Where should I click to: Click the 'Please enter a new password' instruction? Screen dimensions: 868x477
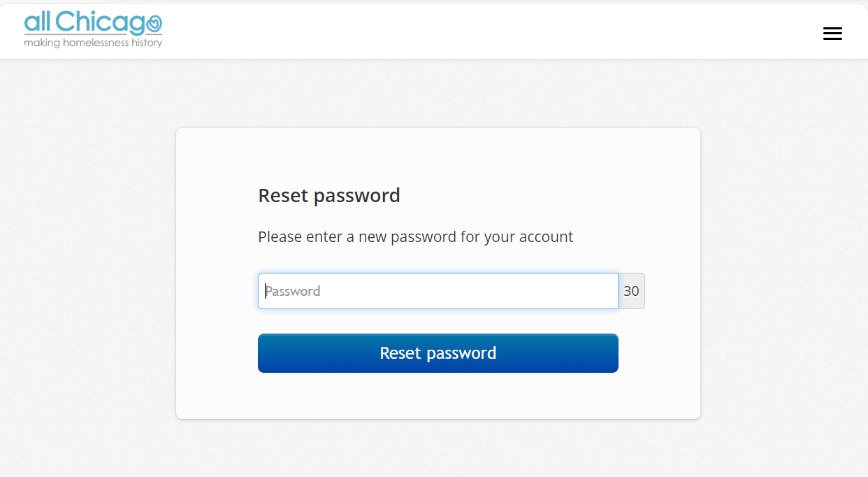point(416,236)
